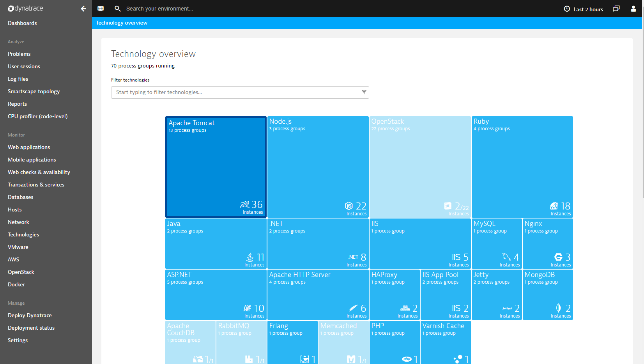This screenshot has width=644, height=364.
Task: Click the filter technologies input field
Action: click(x=240, y=92)
